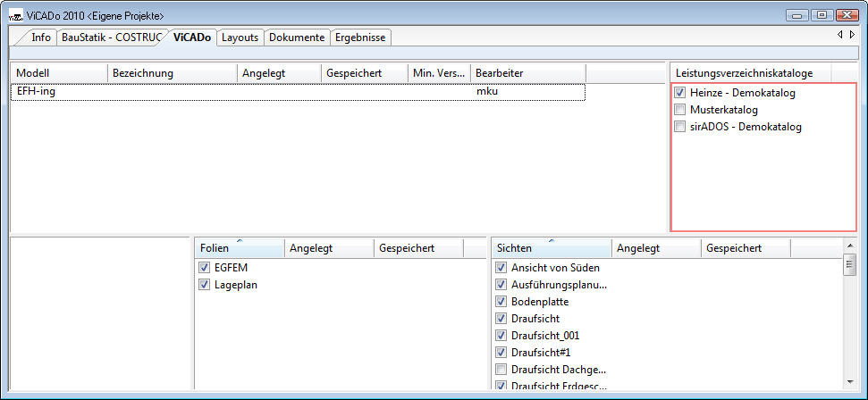Toggle checkbox next to Draufsicht_001
868x400 pixels.
(x=501, y=336)
